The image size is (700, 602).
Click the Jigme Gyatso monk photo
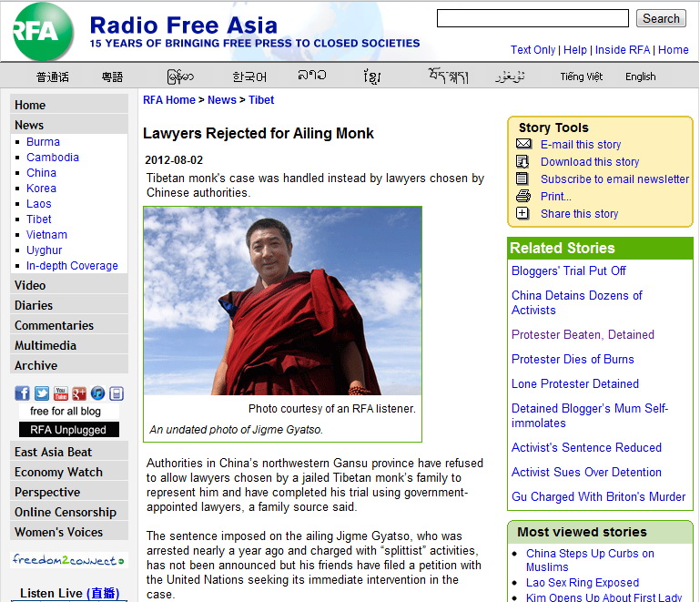click(282, 301)
